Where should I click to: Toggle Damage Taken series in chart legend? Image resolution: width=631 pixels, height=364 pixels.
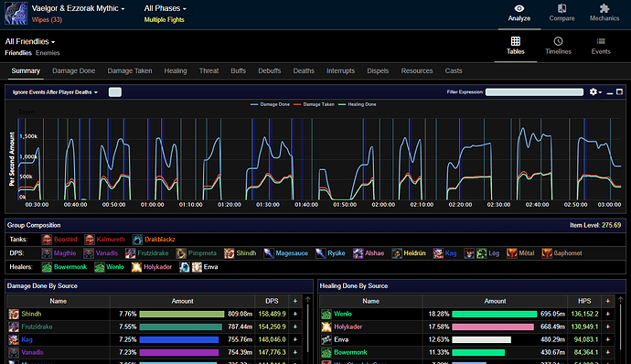[314, 104]
